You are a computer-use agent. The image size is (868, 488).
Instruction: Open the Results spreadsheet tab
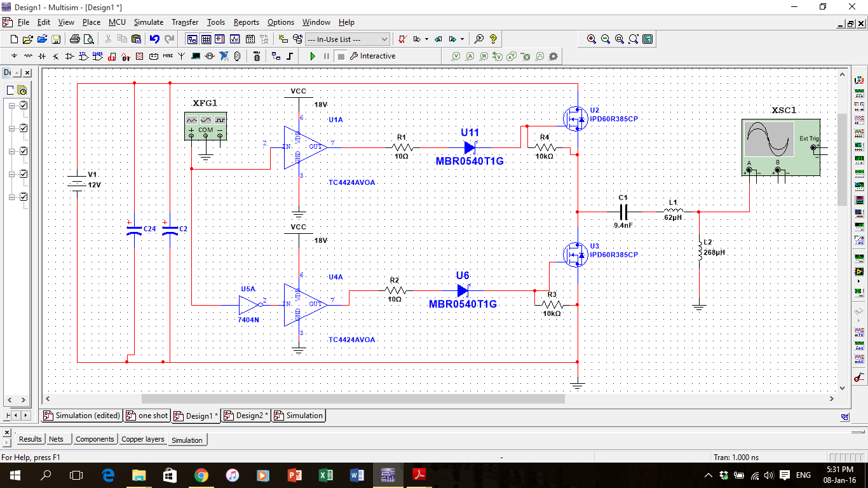click(30, 439)
